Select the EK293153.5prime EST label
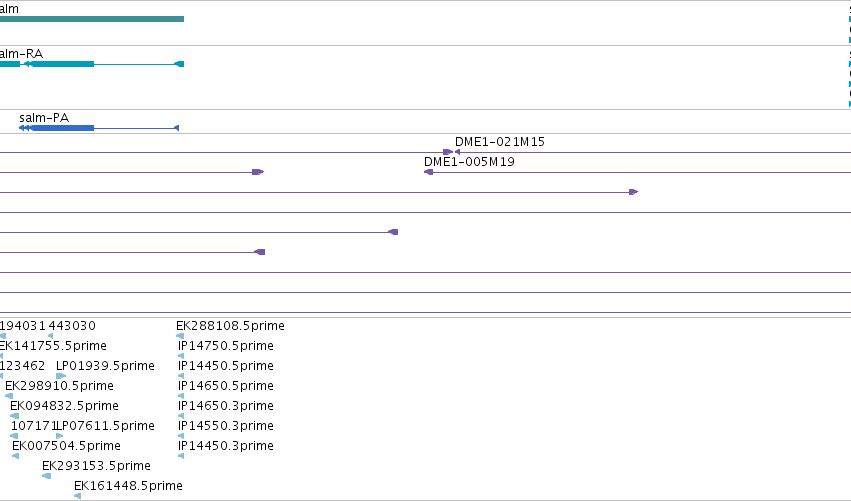The image size is (851, 501). (96, 466)
